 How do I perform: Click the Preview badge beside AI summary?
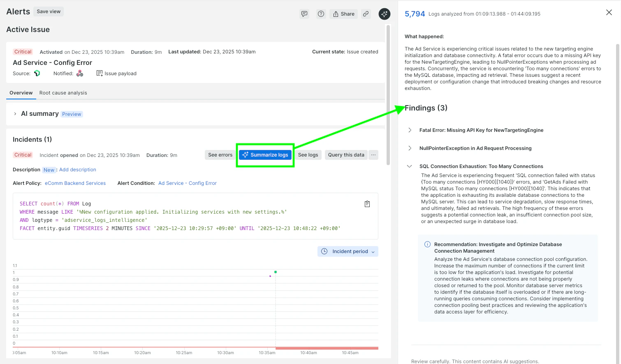(x=72, y=114)
